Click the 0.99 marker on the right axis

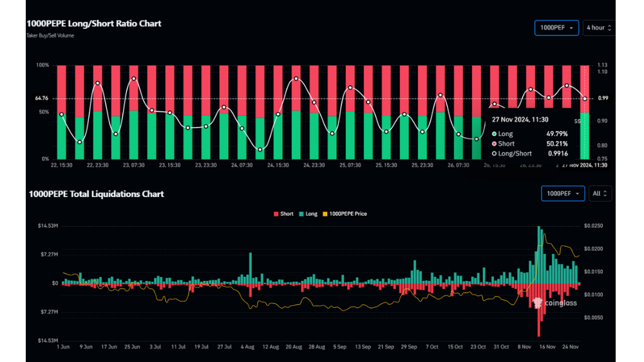[603, 98]
